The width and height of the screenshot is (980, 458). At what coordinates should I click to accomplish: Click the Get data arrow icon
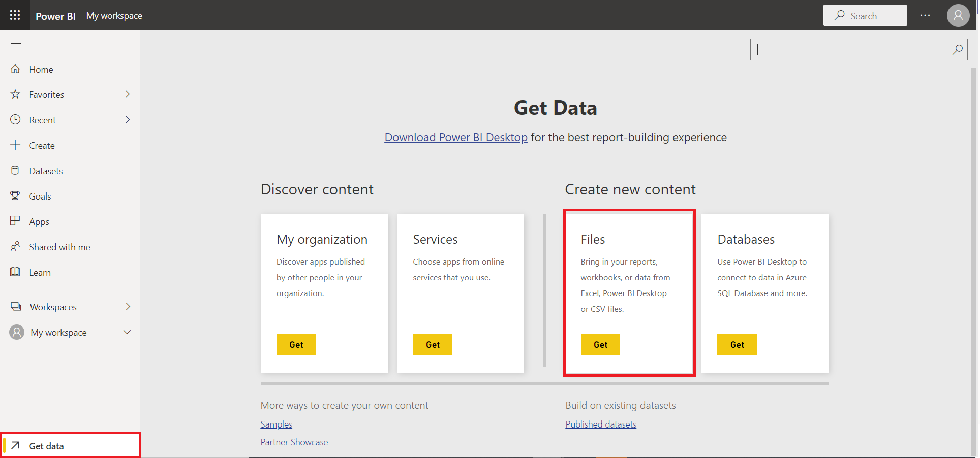(x=15, y=445)
